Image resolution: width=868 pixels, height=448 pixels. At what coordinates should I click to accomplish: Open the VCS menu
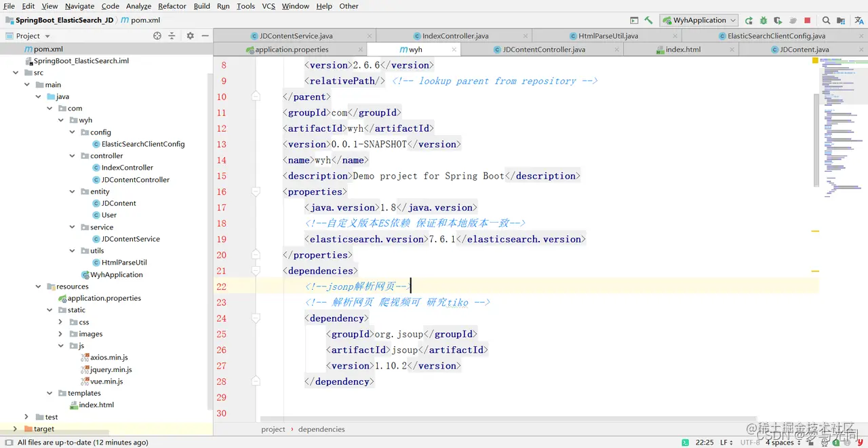269,6
